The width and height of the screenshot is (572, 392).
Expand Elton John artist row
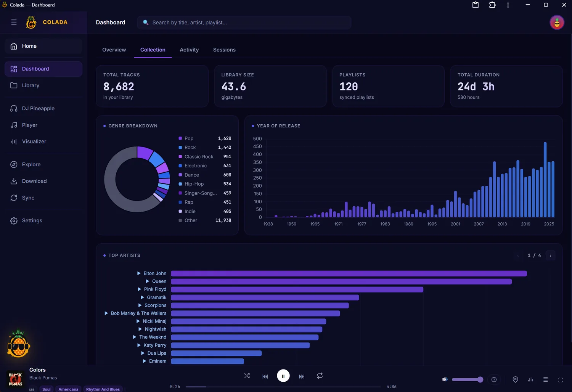click(x=139, y=273)
